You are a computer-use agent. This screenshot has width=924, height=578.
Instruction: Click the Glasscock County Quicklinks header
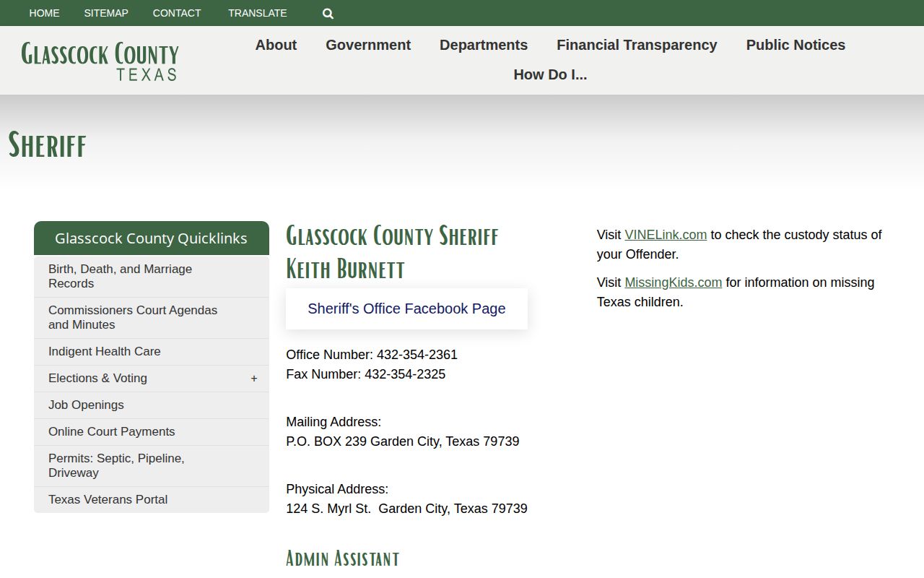[x=152, y=238]
